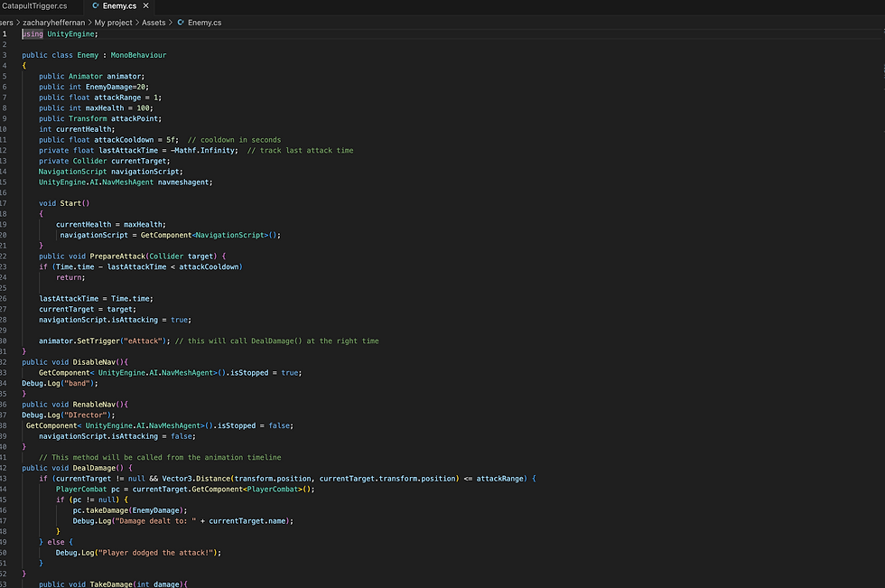Click the Enemy.cs breadcrumb file entry
The height and width of the screenshot is (588, 885).
tap(204, 21)
